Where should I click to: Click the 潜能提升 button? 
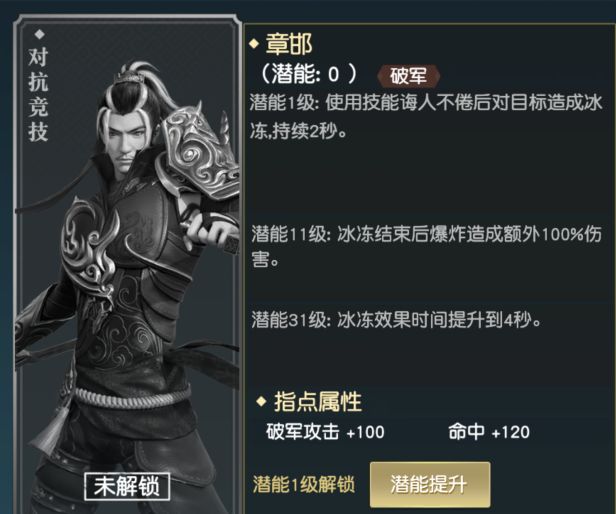(x=430, y=485)
